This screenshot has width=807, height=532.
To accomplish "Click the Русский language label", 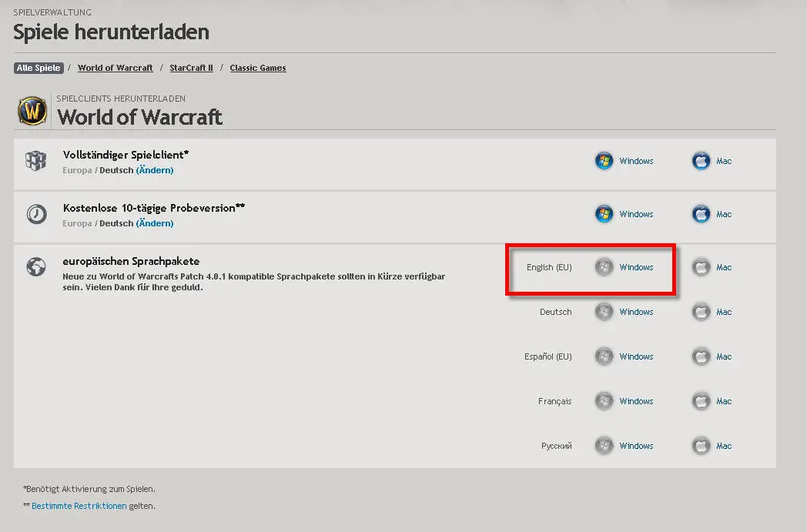I will click(x=557, y=446).
